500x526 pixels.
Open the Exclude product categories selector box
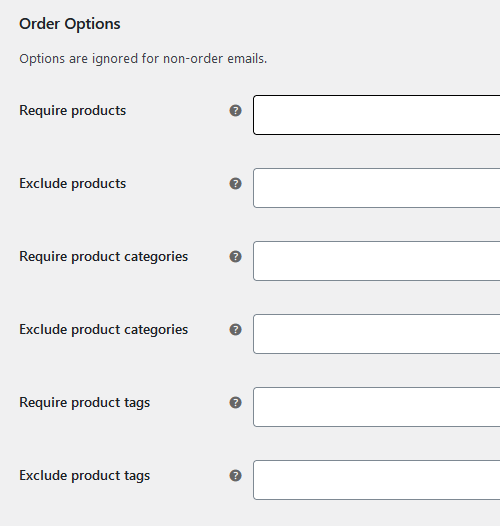(x=377, y=334)
